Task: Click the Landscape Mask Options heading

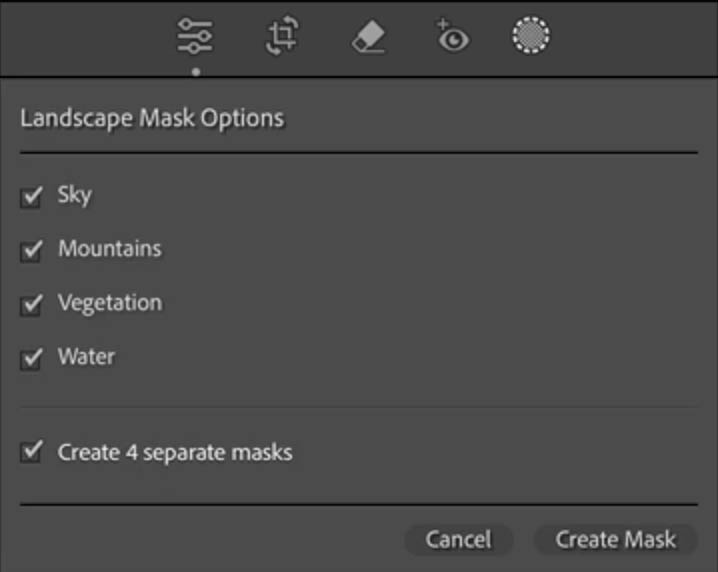Action: coord(152,119)
